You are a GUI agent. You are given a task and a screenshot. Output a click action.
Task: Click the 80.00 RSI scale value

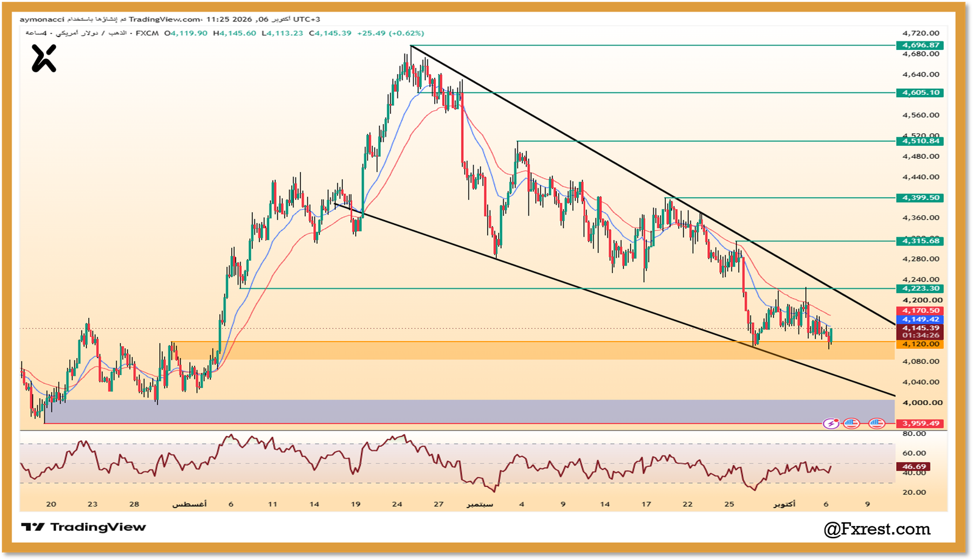click(914, 434)
